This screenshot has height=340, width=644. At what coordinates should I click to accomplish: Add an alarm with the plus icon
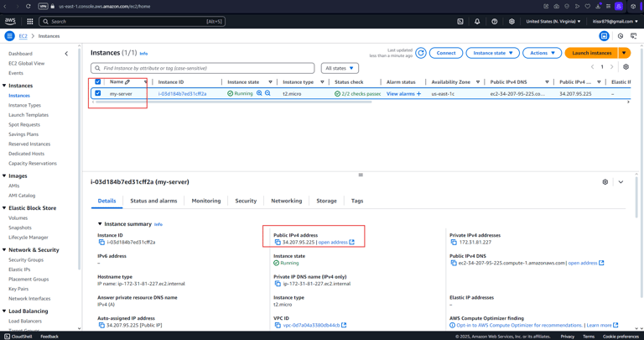click(418, 94)
